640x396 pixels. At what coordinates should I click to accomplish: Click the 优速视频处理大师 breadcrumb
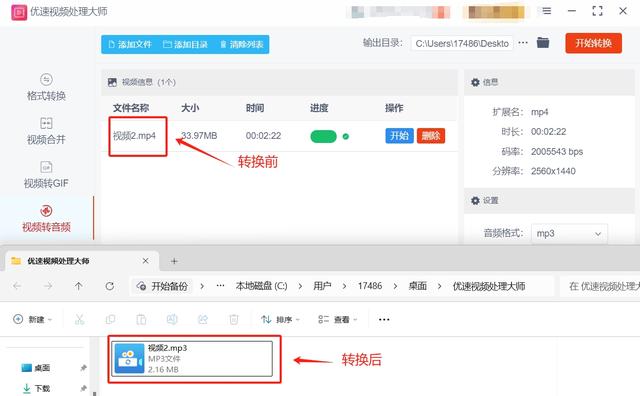pyautogui.click(x=489, y=286)
